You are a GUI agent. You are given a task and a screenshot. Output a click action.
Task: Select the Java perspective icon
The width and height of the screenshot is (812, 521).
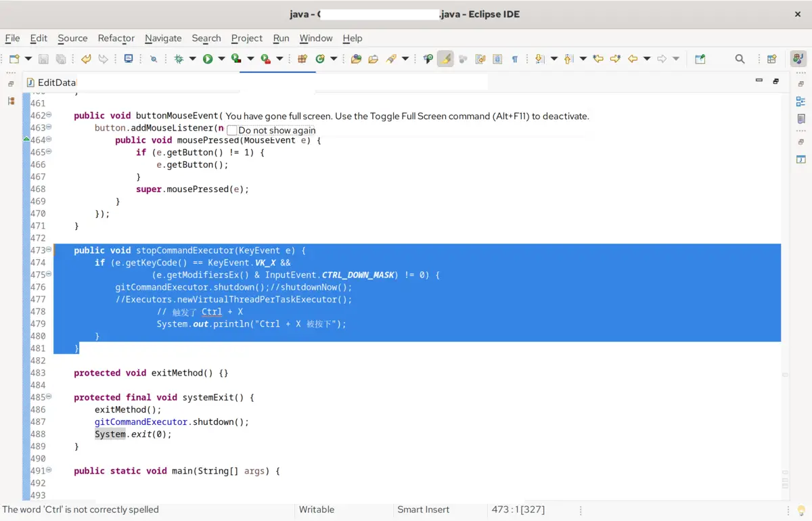[798, 59]
